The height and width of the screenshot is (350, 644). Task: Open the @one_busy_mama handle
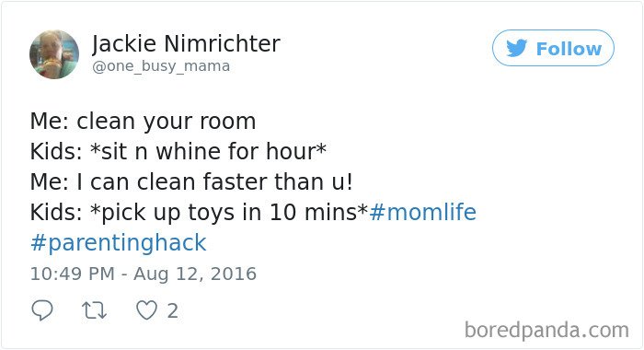[161, 66]
